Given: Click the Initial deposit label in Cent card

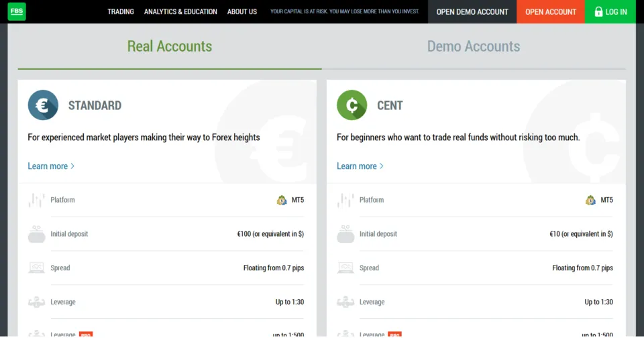Looking at the screenshot, I should coord(378,234).
